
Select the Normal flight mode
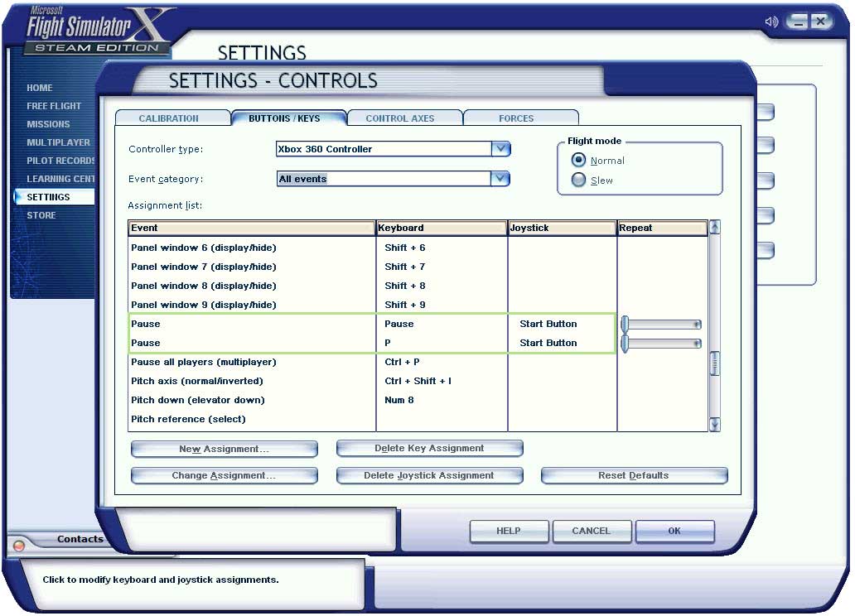578,160
